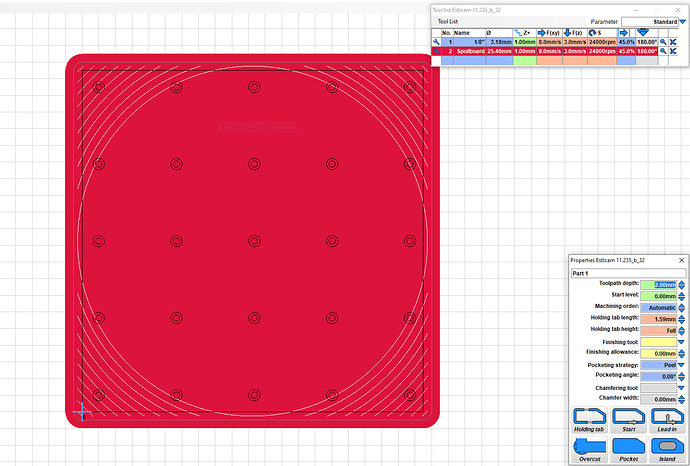The height and width of the screenshot is (466, 690).
Task: Click the Z+ depth per pass header
Action: [525, 33]
